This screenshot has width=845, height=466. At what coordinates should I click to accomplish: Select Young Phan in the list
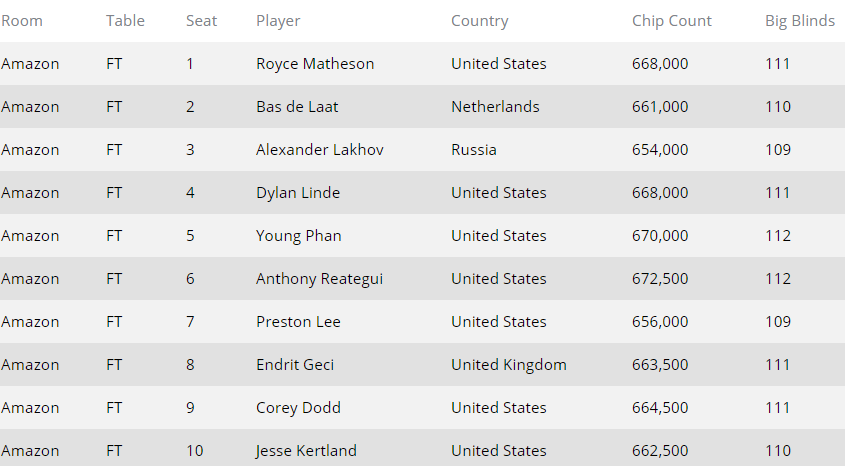(298, 236)
